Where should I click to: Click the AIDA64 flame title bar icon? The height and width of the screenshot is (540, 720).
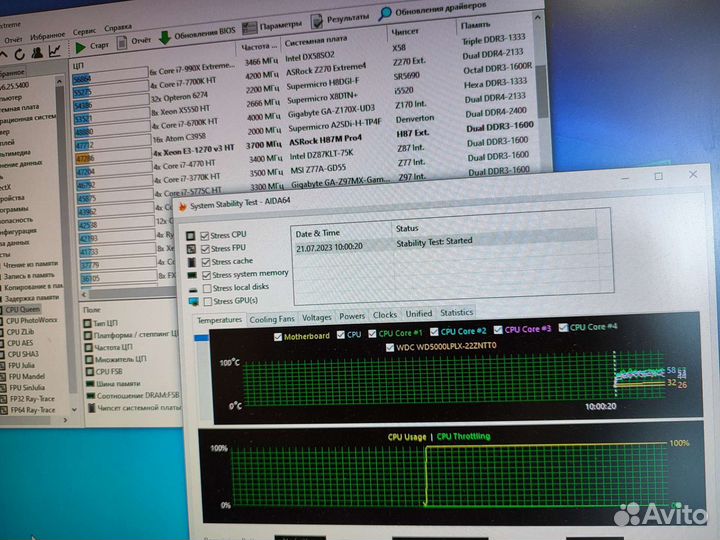point(183,207)
